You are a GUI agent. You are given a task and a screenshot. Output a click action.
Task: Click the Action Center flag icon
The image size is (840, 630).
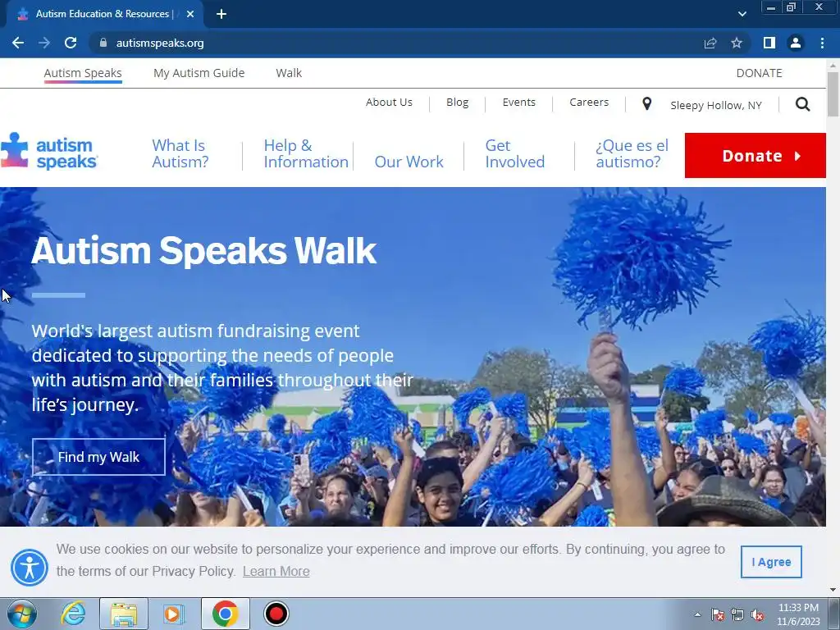coord(717,614)
